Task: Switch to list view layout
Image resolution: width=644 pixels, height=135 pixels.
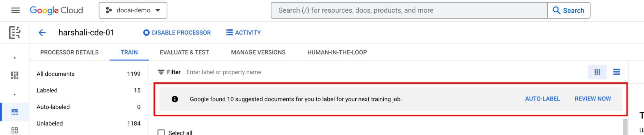Action: (x=616, y=72)
